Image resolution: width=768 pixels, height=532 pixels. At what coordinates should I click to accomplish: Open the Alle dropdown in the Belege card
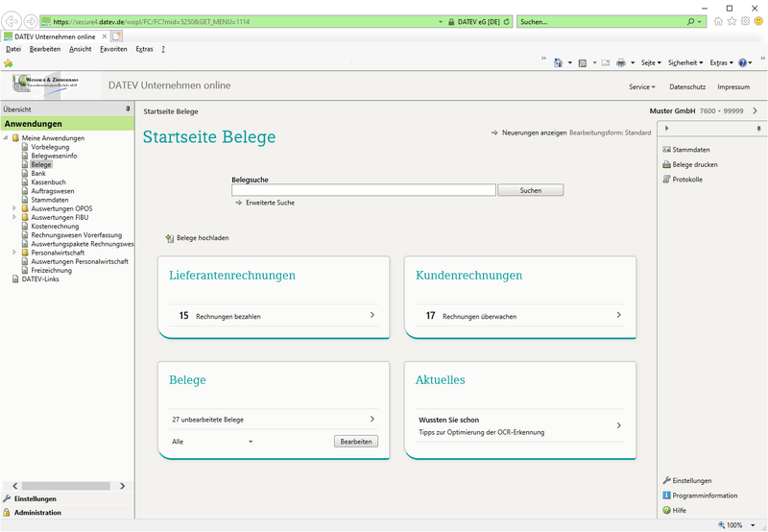click(212, 442)
